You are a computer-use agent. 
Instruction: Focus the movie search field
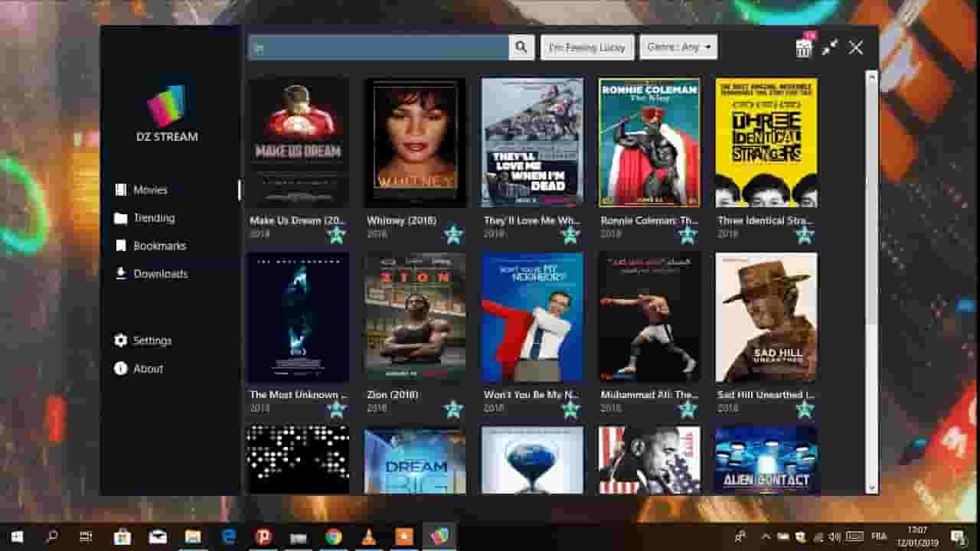378,47
